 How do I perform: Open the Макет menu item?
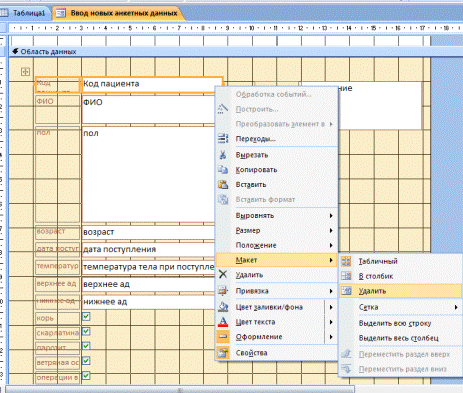pos(277,260)
